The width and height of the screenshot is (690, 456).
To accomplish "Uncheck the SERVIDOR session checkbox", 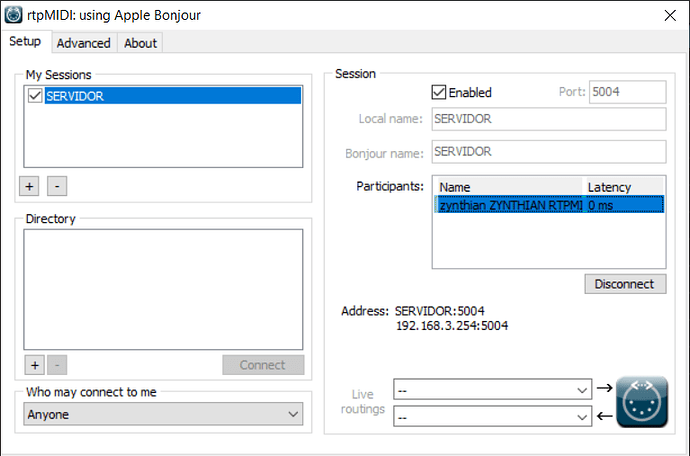I will point(36,96).
